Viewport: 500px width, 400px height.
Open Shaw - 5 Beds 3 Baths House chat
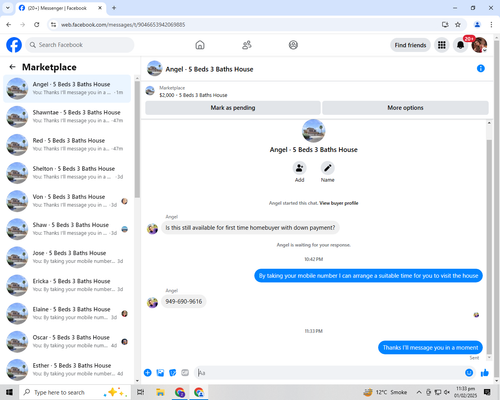tap(67, 229)
